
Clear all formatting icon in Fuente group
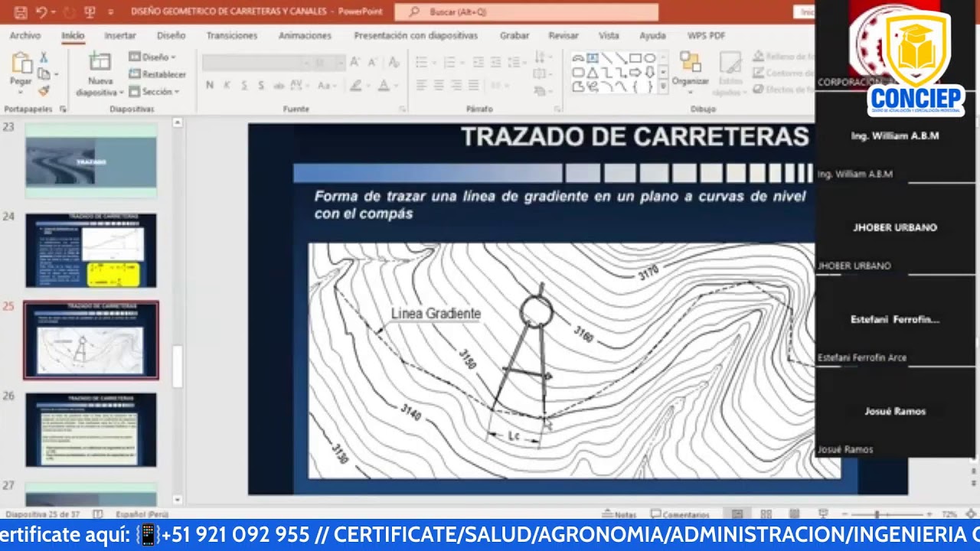tap(394, 63)
